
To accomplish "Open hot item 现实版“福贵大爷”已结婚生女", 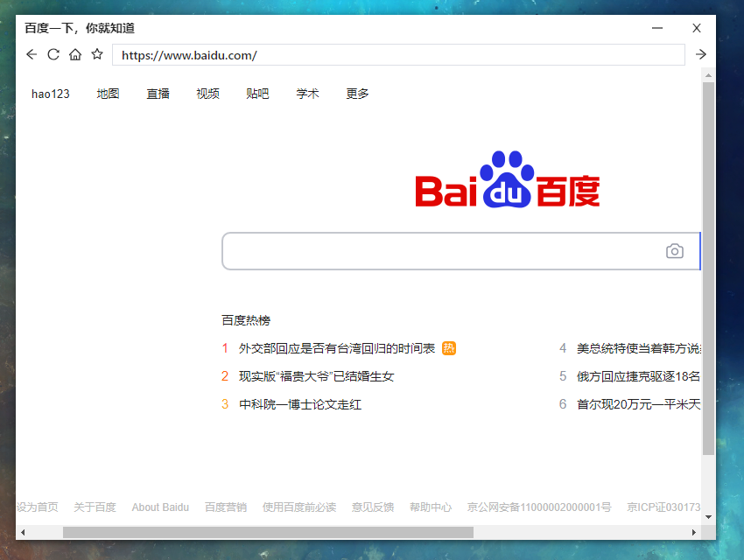I will [x=317, y=376].
